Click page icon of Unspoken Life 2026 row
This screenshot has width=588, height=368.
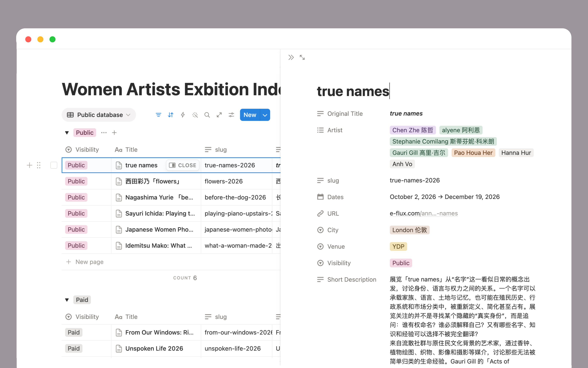(x=119, y=348)
